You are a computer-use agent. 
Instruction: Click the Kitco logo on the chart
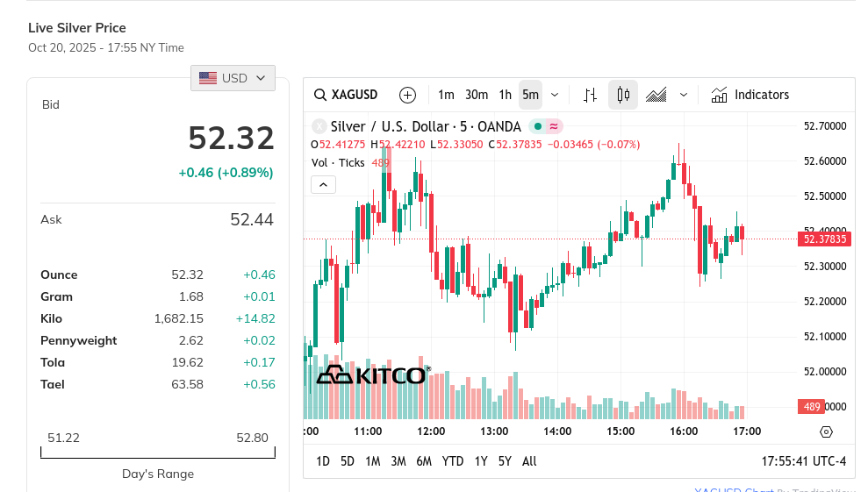[373, 374]
